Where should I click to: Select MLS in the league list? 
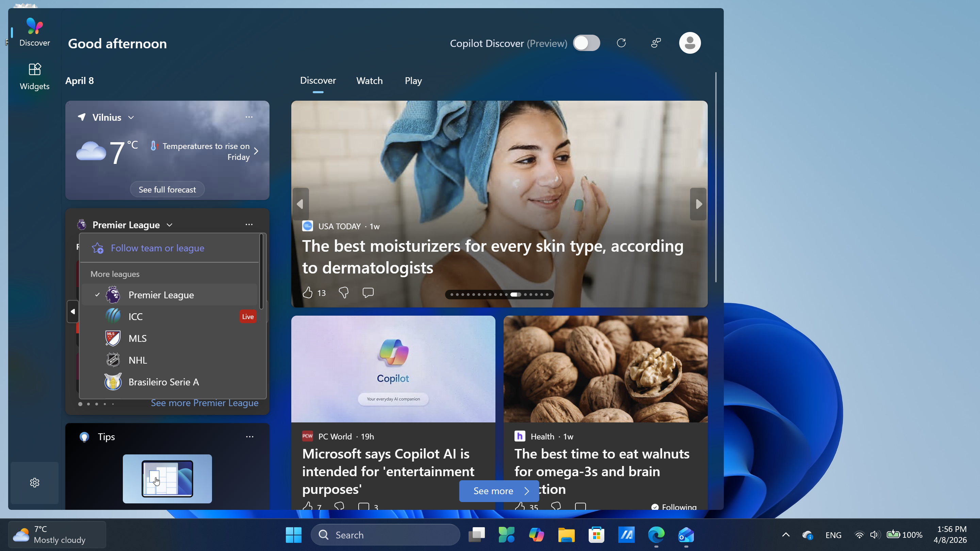[x=170, y=338]
